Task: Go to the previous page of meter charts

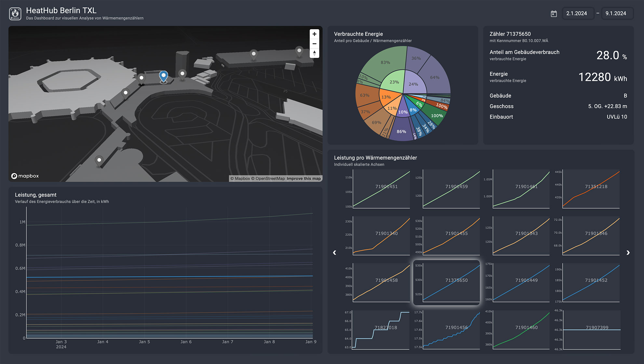Action: point(334,253)
